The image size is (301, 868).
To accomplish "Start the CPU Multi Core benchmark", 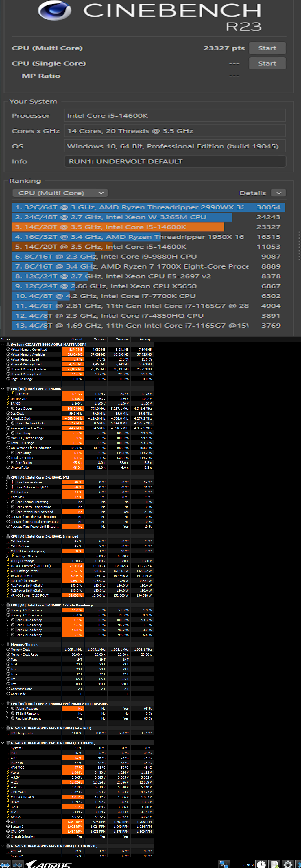I will (x=267, y=48).
